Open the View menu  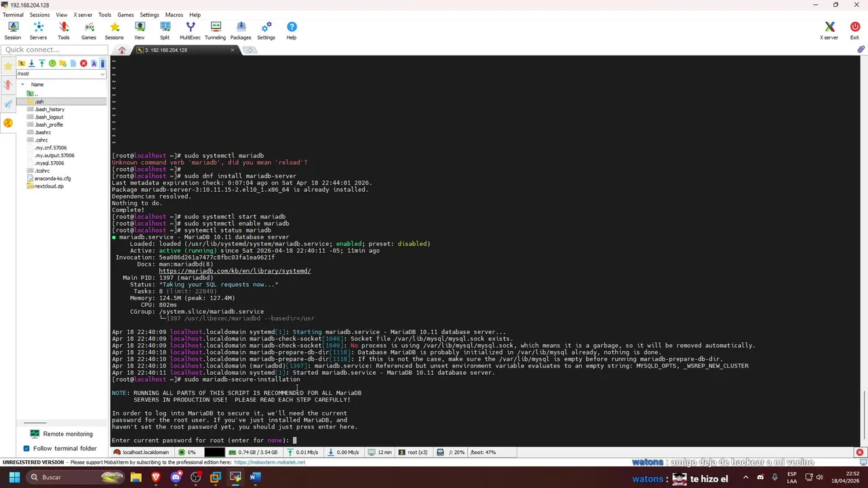coord(61,14)
